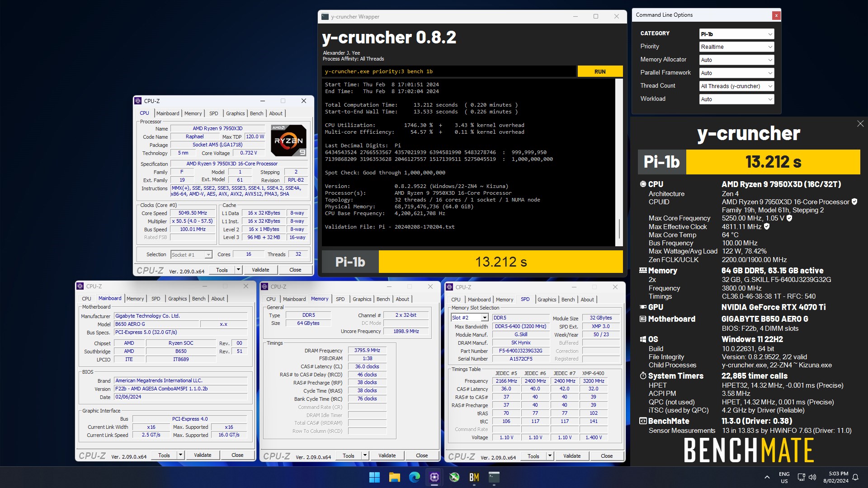Open Memory tab in CPU-Z SPD window
This screenshot has width=868, height=488.
pos(505,300)
